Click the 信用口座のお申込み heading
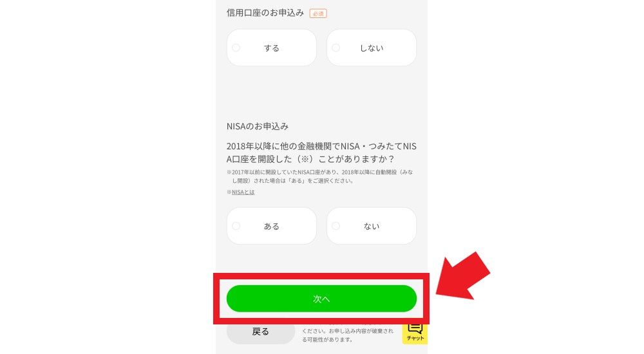Viewport: 644px width, 354px height. pos(265,13)
